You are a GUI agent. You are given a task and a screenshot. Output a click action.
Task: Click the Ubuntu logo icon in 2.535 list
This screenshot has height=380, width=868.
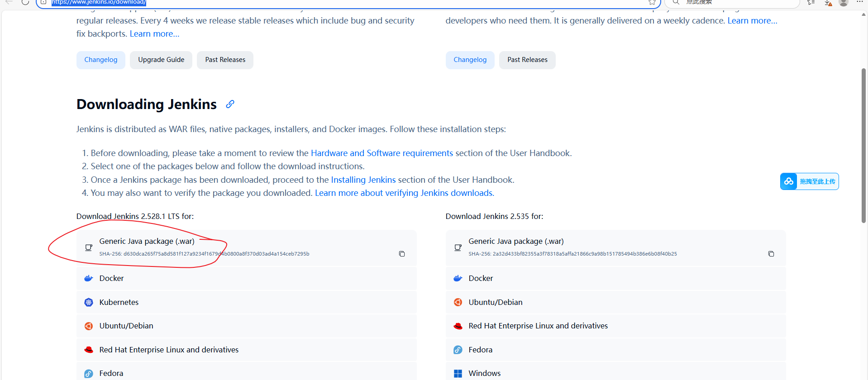coord(458,302)
